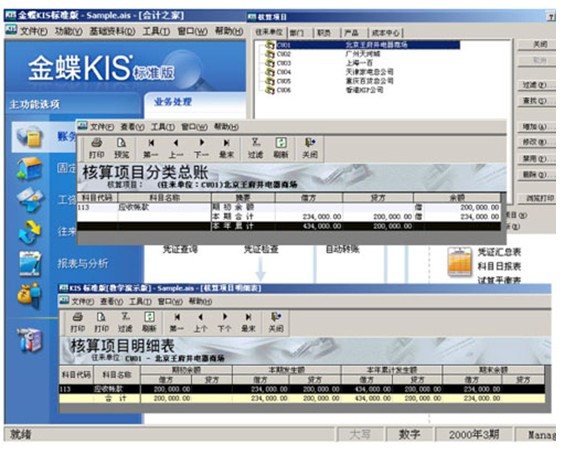Open the 固定资产 house icon in sidebar
Viewport: 569px width, 461px height.
pos(29,168)
